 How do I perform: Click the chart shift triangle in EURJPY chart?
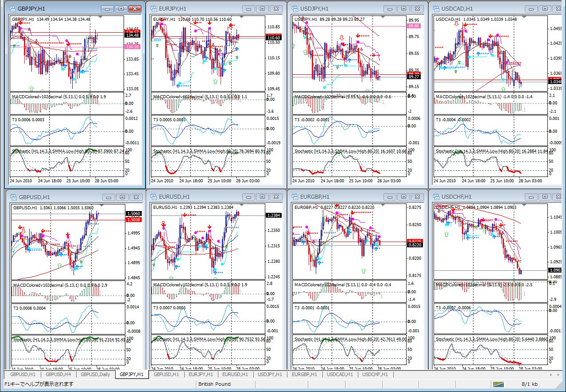tap(241, 17)
